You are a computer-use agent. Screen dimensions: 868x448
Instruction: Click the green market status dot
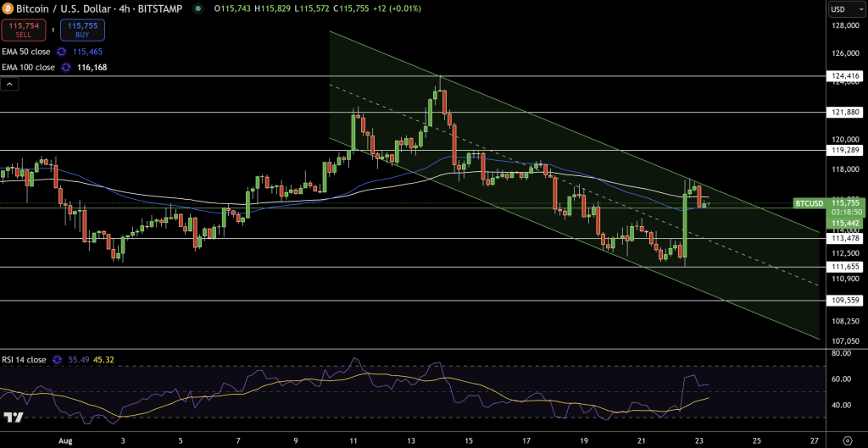pos(198,8)
